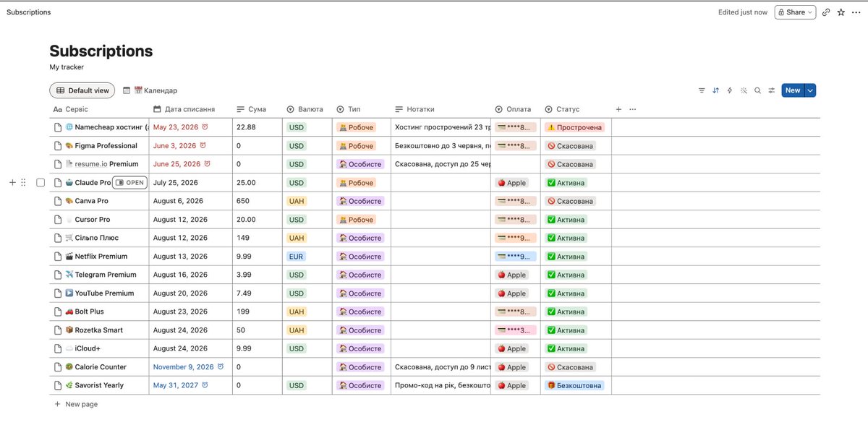Click the note starting with Промо-код на рік

tap(442, 385)
